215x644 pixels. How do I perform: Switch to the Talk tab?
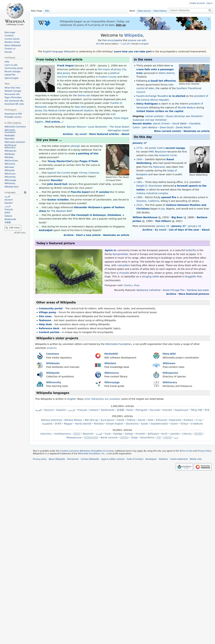tap(47, 11)
